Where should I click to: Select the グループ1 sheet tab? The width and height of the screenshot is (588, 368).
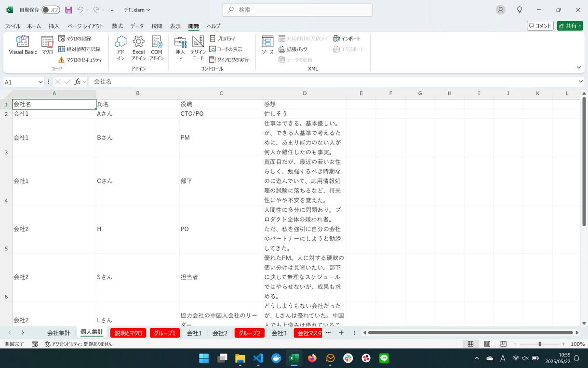[x=165, y=333]
